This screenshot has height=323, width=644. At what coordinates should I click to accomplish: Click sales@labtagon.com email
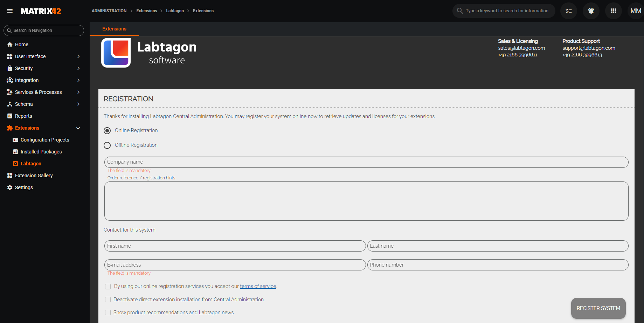521,48
